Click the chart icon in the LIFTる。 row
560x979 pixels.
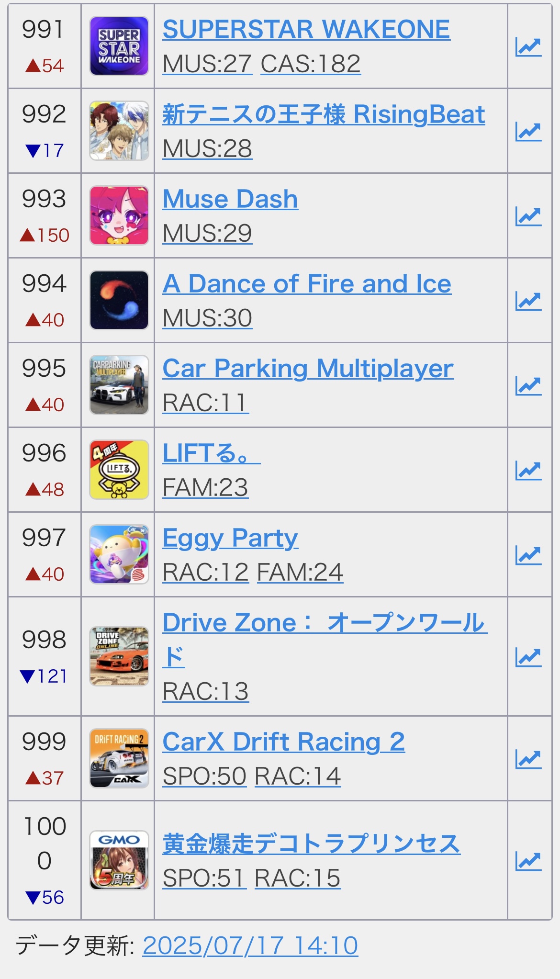pos(528,470)
